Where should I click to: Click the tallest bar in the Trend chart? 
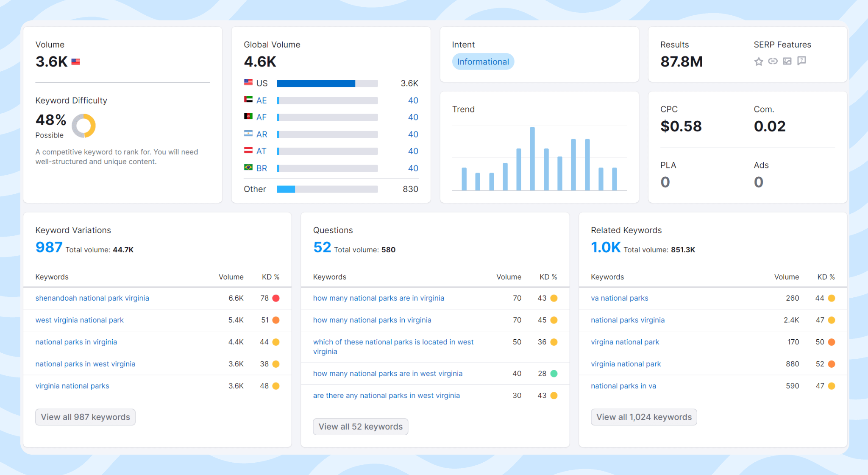(x=532, y=159)
